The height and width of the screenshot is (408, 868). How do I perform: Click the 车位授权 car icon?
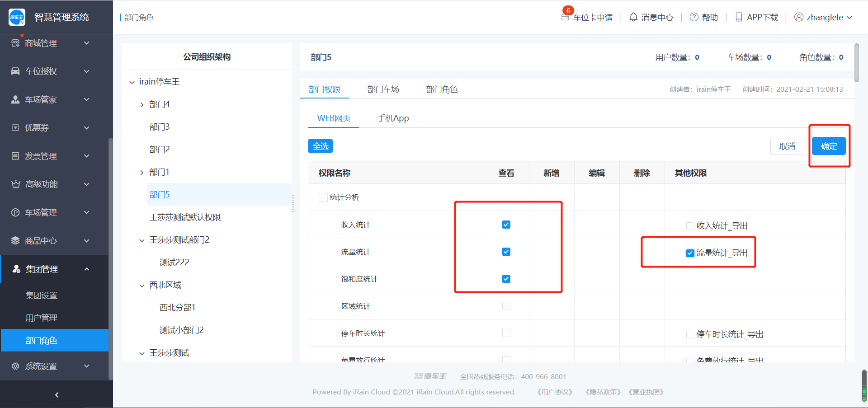click(15, 71)
